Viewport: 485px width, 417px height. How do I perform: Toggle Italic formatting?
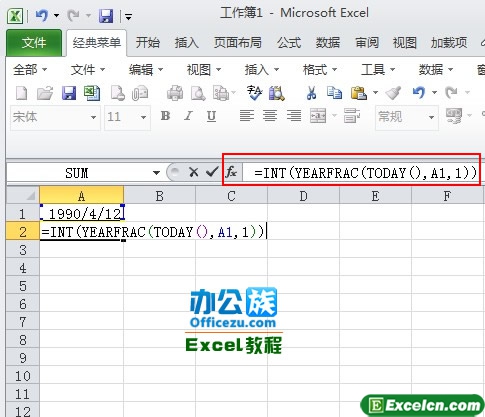pyautogui.click(x=188, y=116)
